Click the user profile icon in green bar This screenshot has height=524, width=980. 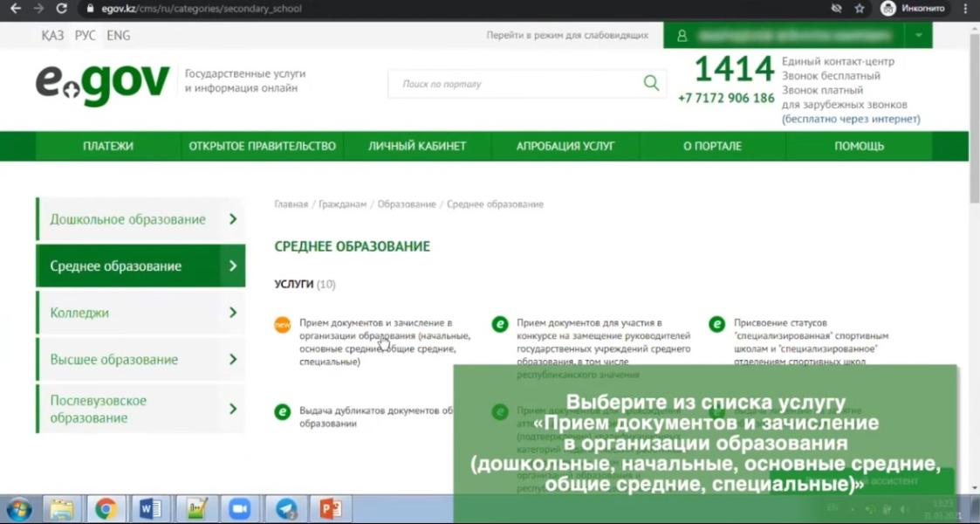(x=682, y=36)
